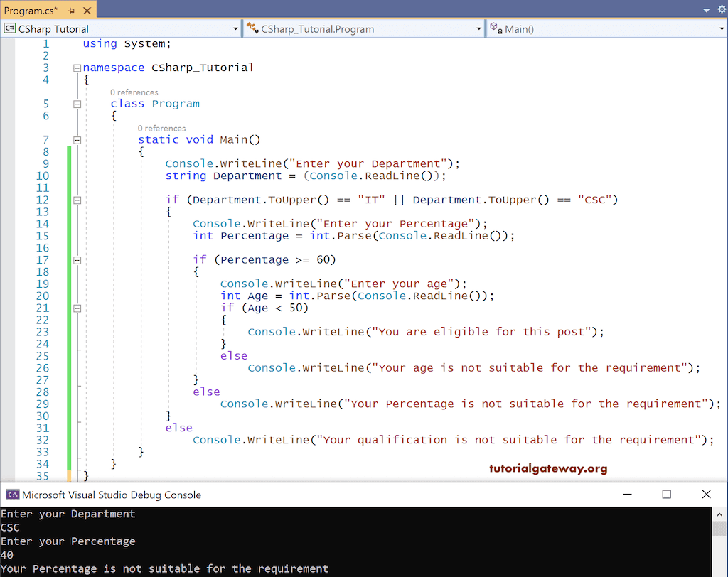728x577 pixels.
Task: Click the C# icon beside CSharp Tutorial
Action: [10, 28]
